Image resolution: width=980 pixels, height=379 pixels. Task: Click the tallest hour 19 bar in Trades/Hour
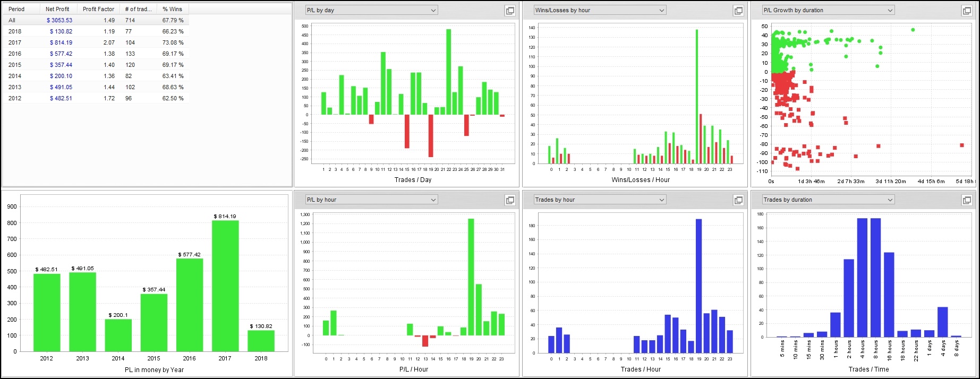698,286
